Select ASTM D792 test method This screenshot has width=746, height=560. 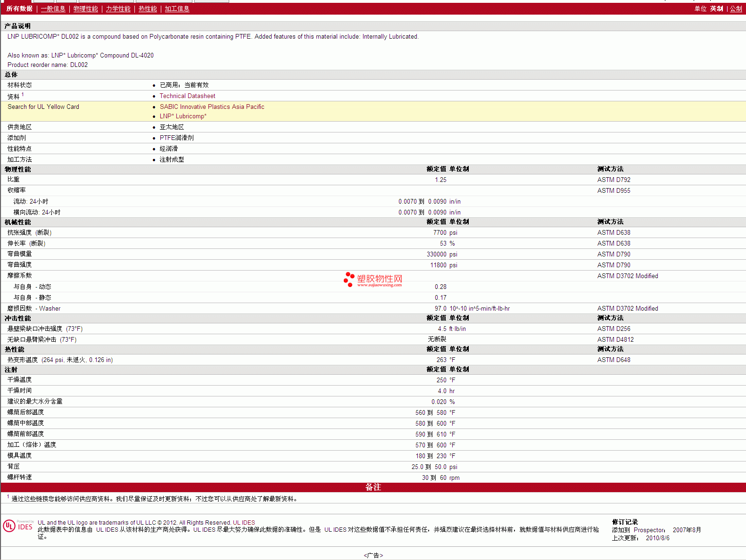pos(613,180)
